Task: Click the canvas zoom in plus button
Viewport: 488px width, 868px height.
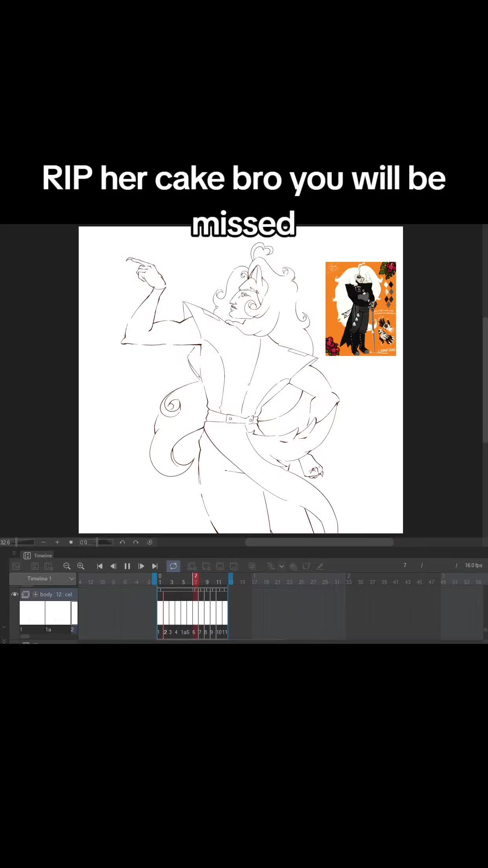Action: click(57, 542)
